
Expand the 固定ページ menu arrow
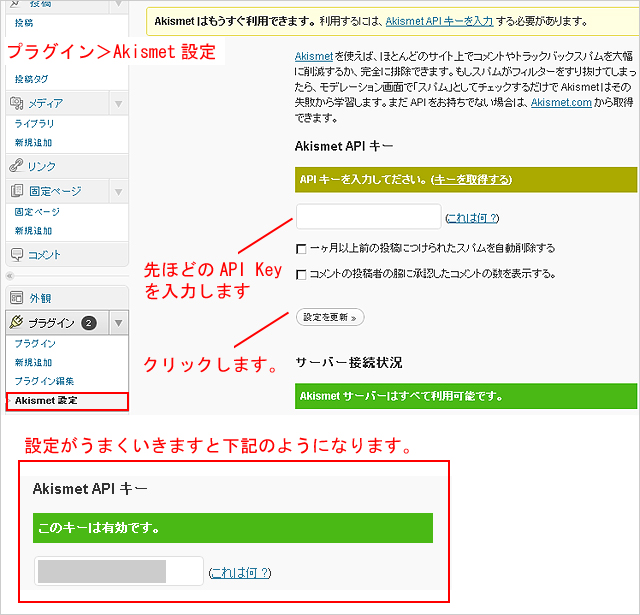point(118,191)
